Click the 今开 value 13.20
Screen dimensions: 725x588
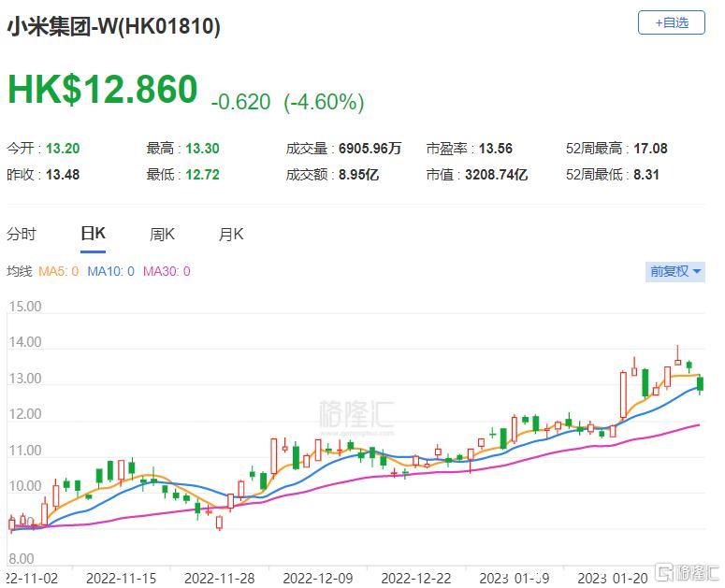(x=63, y=149)
